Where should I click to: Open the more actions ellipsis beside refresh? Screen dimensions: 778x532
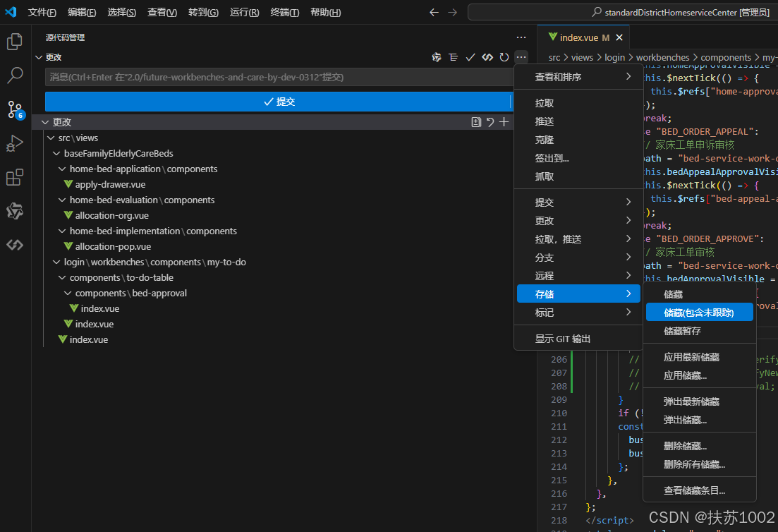tap(521, 58)
